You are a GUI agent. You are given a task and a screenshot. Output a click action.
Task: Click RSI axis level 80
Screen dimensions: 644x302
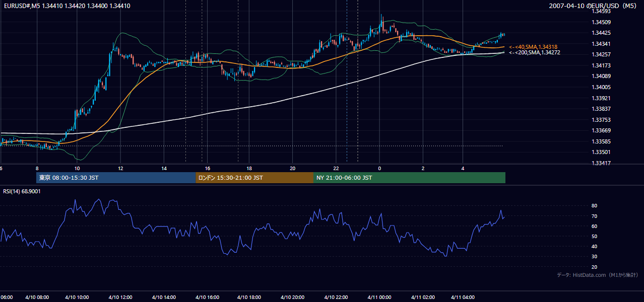click(x=595, y=206)
